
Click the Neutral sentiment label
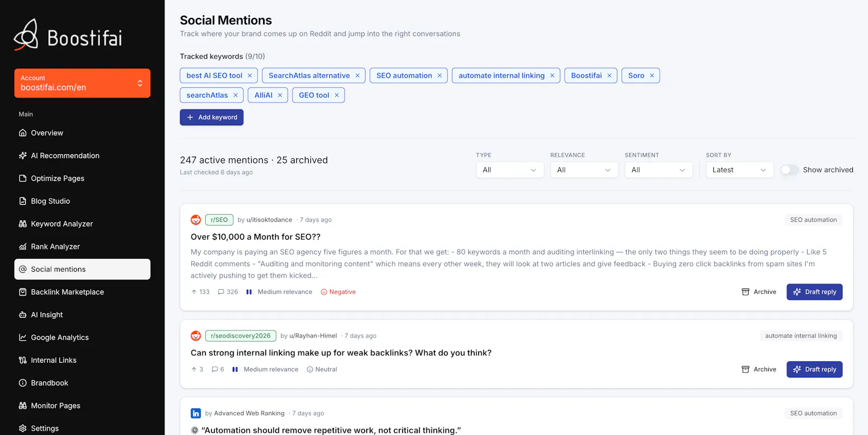click(x=322, y=369)
